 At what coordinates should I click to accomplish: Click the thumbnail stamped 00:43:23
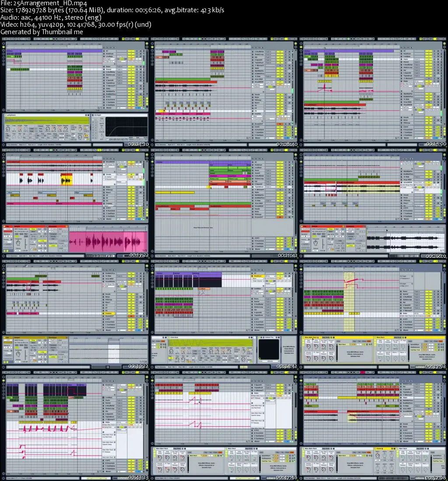pos(75,425)
